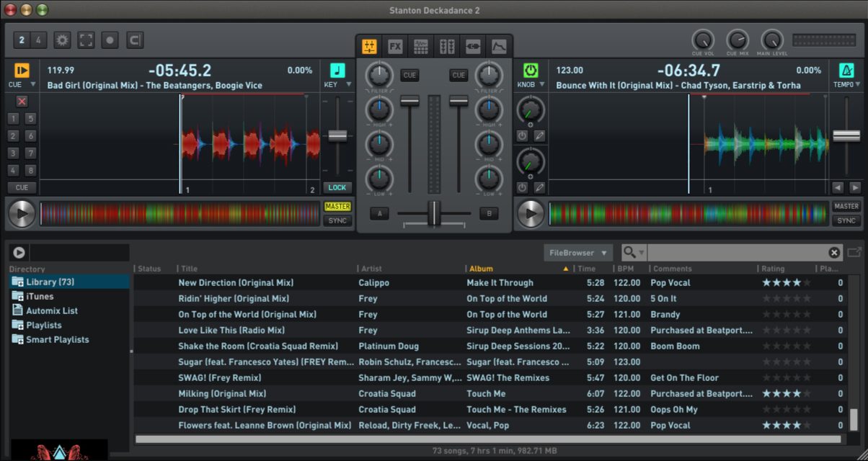Open the FileBrowser dropdown

pos(578,253)
